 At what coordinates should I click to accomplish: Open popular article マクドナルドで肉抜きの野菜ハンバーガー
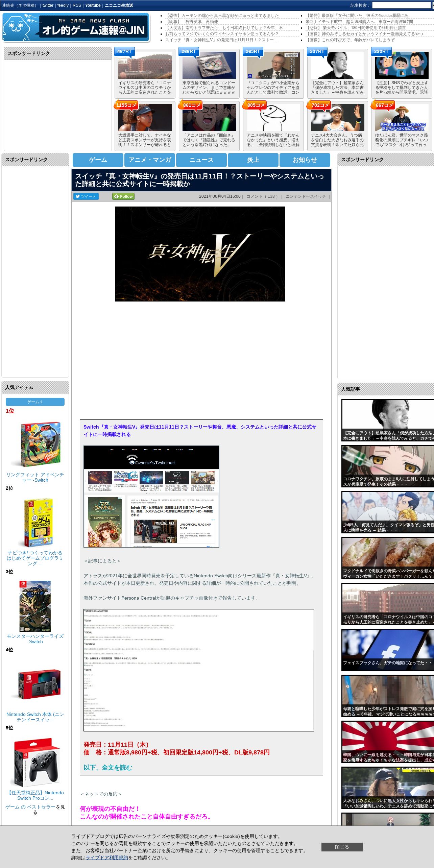pos(388,558)
